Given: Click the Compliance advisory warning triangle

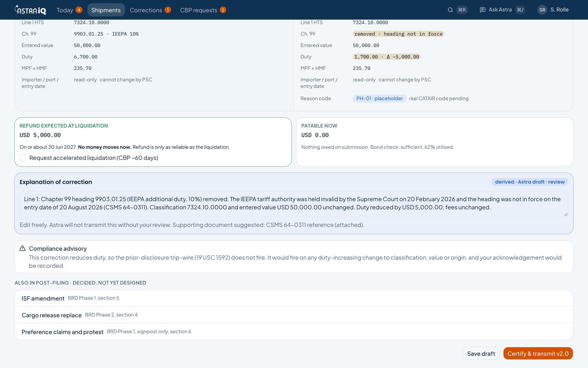Looking at the screenshot, I should (22, 248).
